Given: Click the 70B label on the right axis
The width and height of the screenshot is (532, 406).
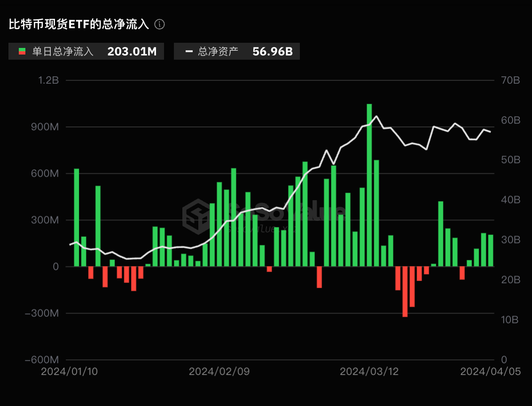Looking at the screenshot, I should [510, 80].
